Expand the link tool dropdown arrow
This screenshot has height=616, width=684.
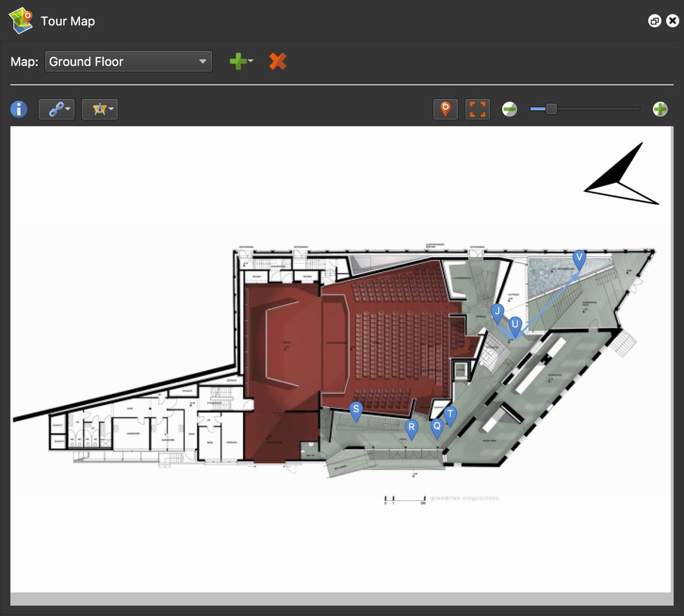(x=67, y=110)
